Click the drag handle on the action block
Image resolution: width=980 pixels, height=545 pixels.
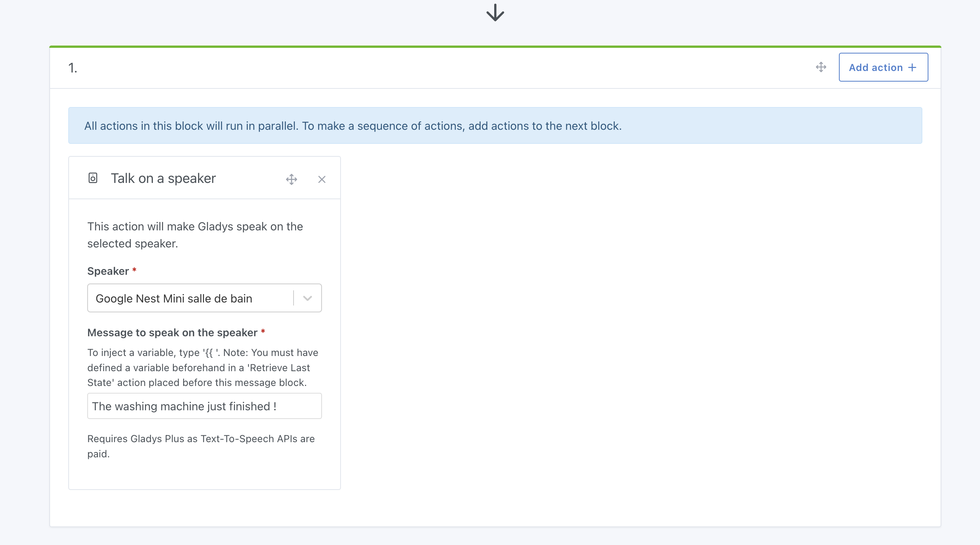point(291,179)
